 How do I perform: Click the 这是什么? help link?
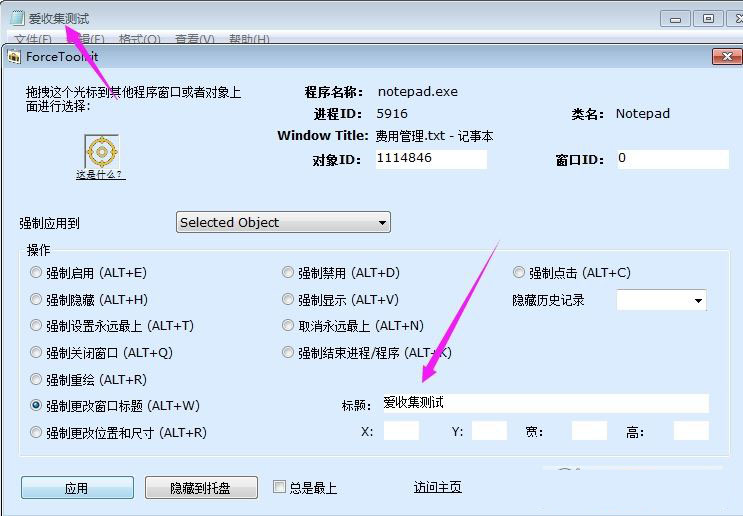point(100,175)
